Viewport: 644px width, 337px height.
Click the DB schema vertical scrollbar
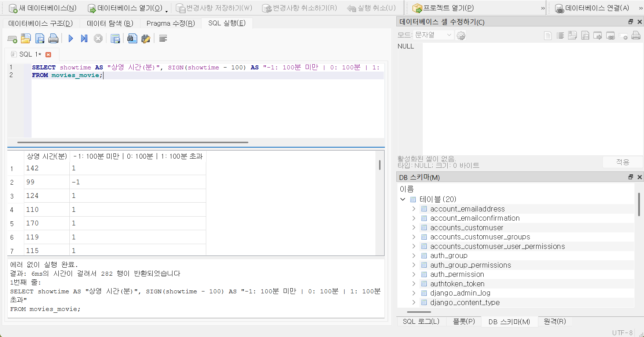point(639,204)
